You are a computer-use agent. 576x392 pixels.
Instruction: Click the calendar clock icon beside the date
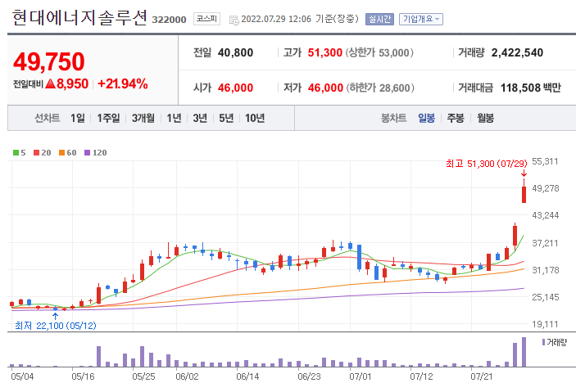point(234,20)
